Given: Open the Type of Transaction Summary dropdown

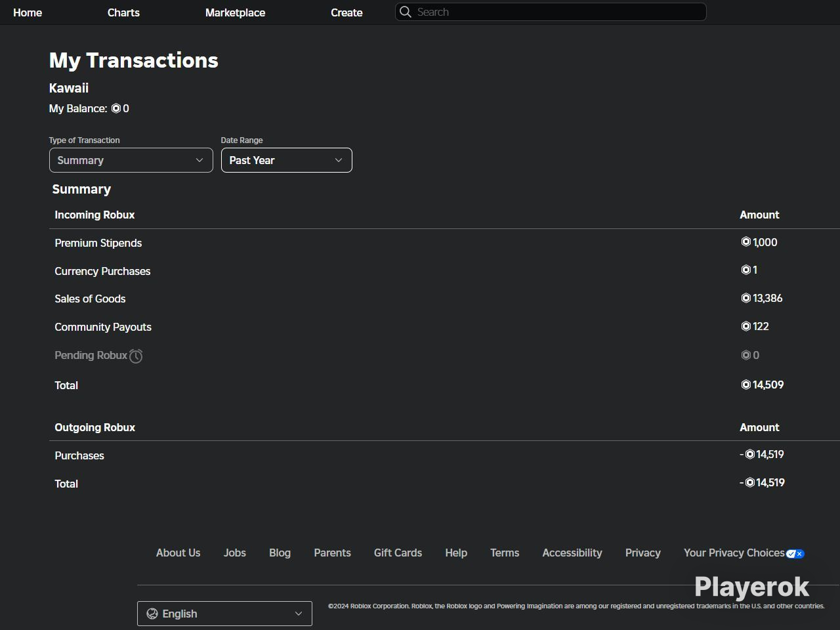Looking at the screenshot, I should 131,160.
